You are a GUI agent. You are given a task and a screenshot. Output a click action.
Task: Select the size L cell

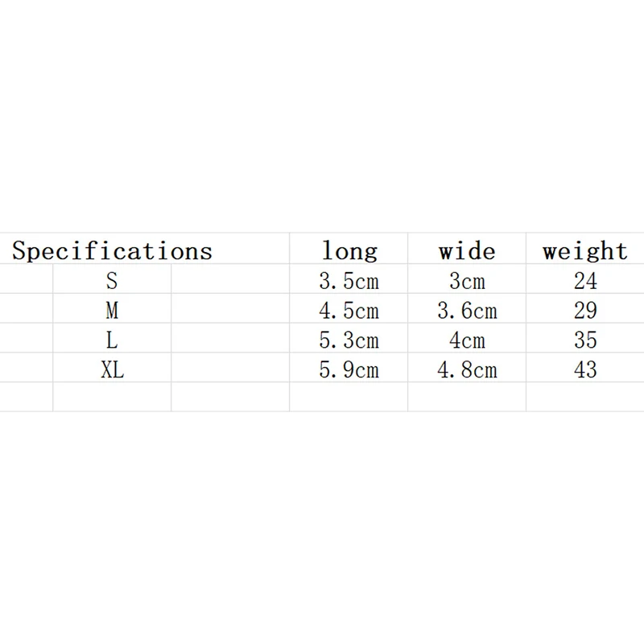pos(112,340)
